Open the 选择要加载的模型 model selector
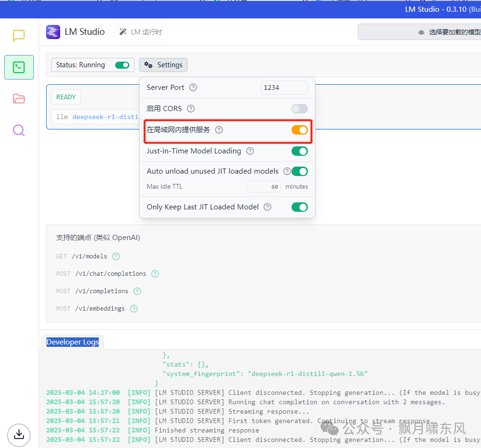This screenshot has height=448, width=481. coord(419,32)
